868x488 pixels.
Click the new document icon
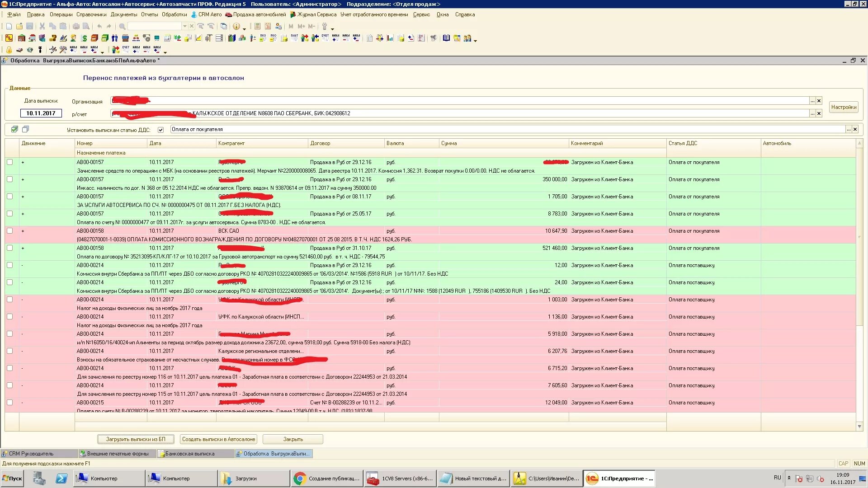tap(9, 26)
